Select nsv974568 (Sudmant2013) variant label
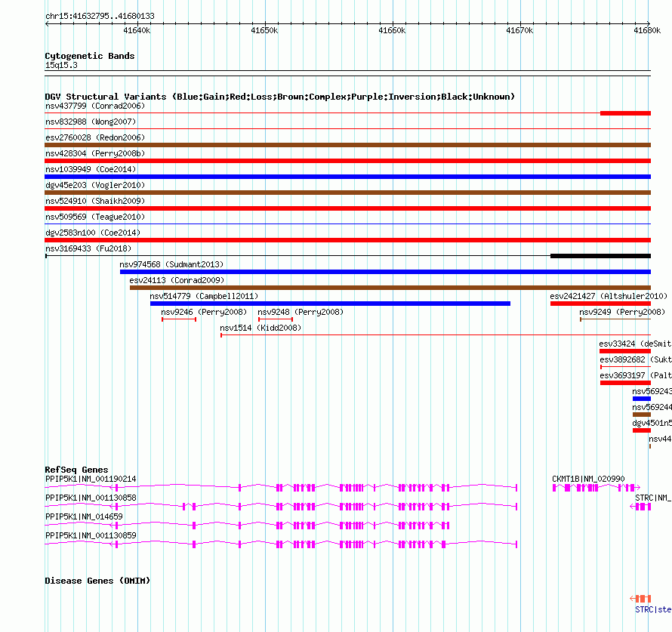This screenshot has width=672, height=632. click(171, 264)
